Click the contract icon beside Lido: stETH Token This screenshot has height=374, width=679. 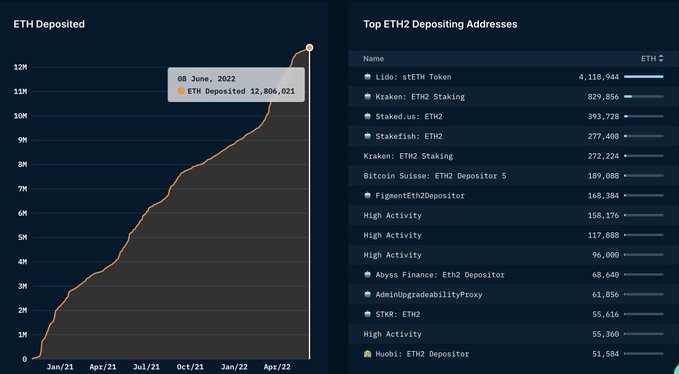pyautogui.click(x=368, y=77)
